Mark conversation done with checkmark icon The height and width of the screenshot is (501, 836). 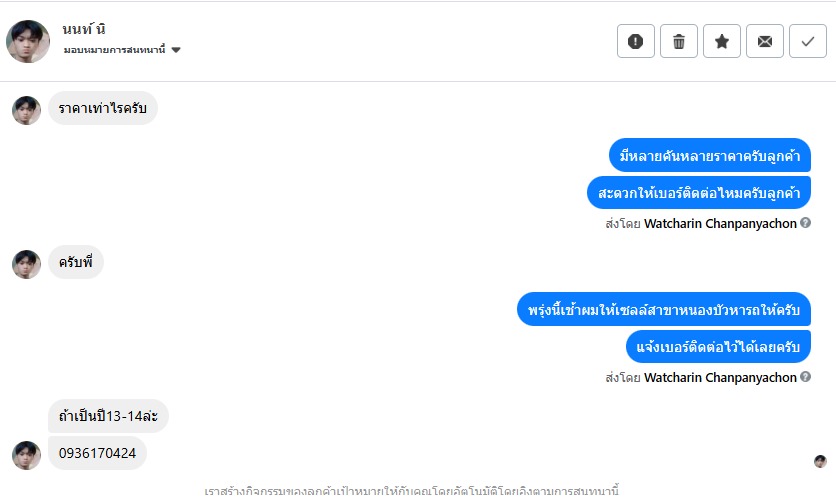pos(808,41)
